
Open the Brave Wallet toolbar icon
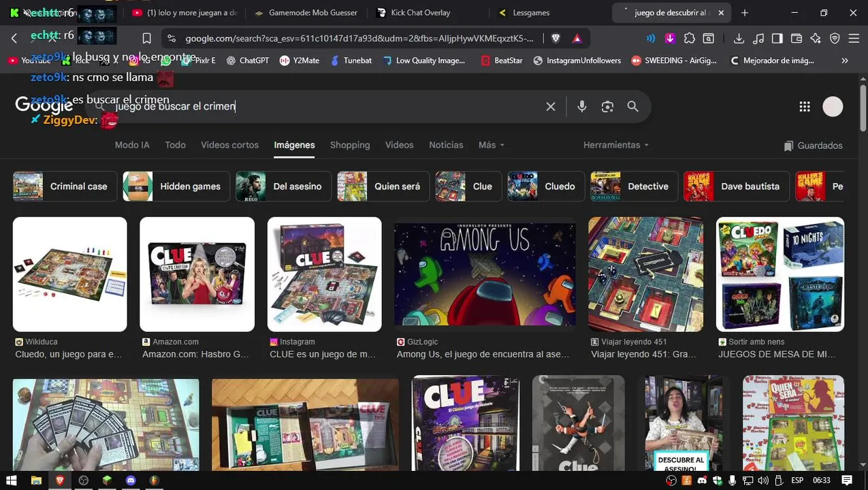tap(796, 38)
